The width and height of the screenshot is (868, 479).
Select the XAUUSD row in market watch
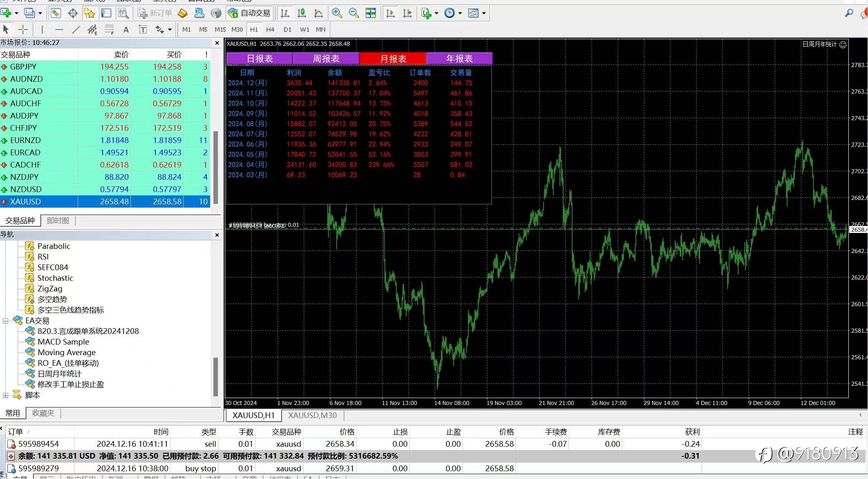click(105, 201)
